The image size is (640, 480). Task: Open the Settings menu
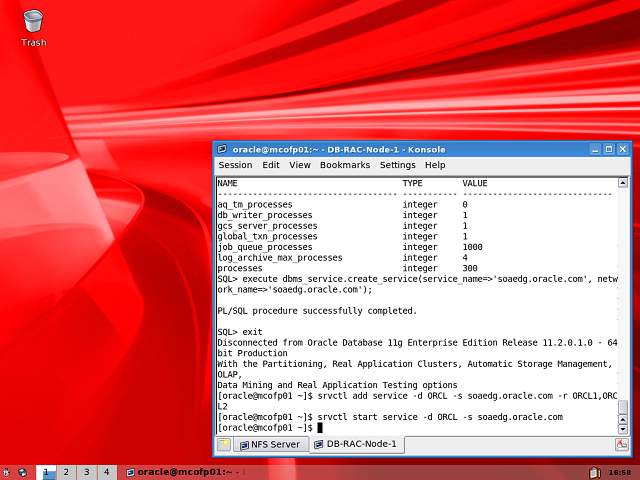[398, 165]
